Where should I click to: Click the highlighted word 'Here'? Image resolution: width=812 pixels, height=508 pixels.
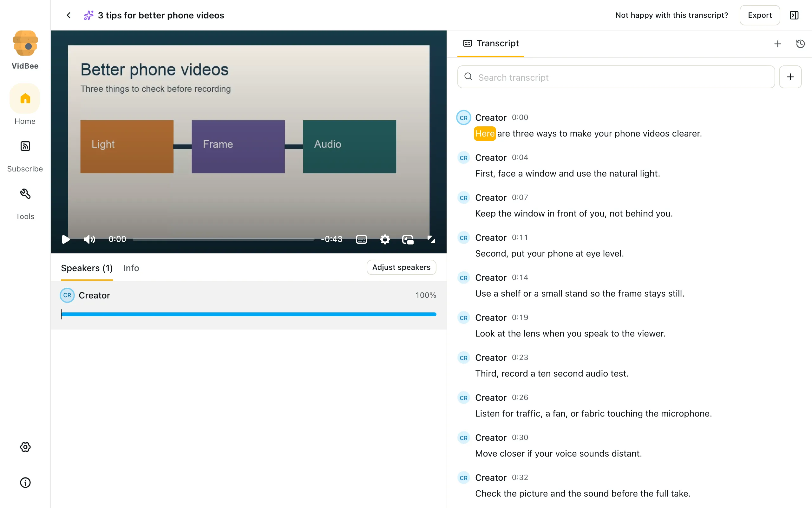pos(485,134)
